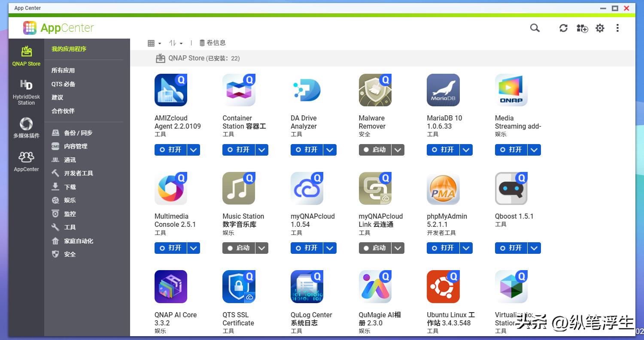Open 监控 category
Screen dimensions: 644x340
(x=64, y=214)
